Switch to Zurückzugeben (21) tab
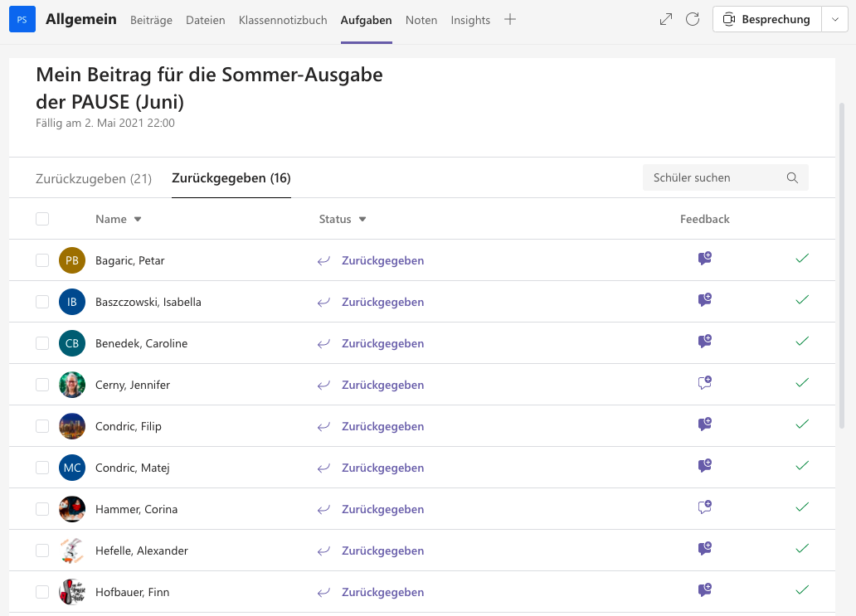The height and width of the screenshot is (616, 856). (94, 178)
